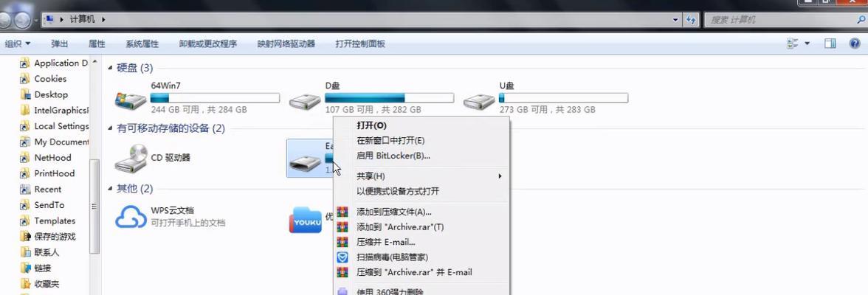Click the 属性 toolbar button
Screen dimensions: 868x295
pos(97,44)
